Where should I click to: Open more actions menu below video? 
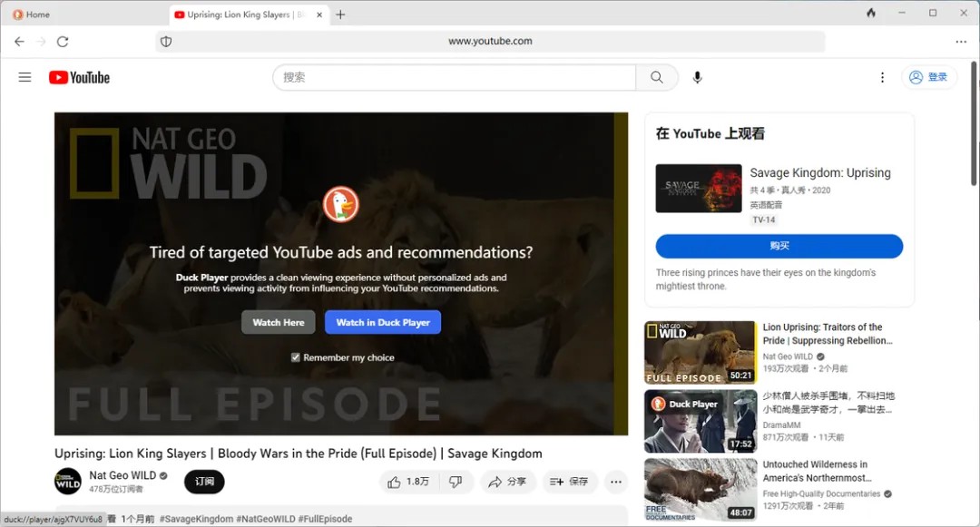tap(615, 482)
